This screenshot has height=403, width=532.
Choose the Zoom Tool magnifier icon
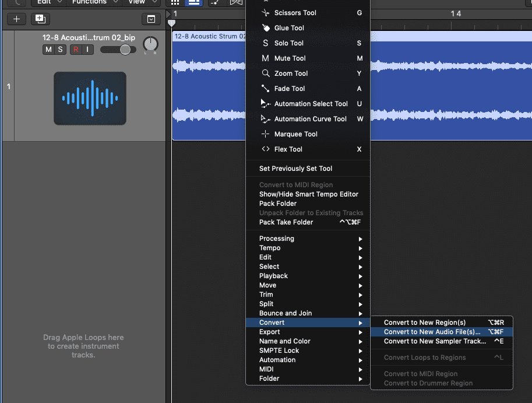pyautogui.click(x=266, y=73)
